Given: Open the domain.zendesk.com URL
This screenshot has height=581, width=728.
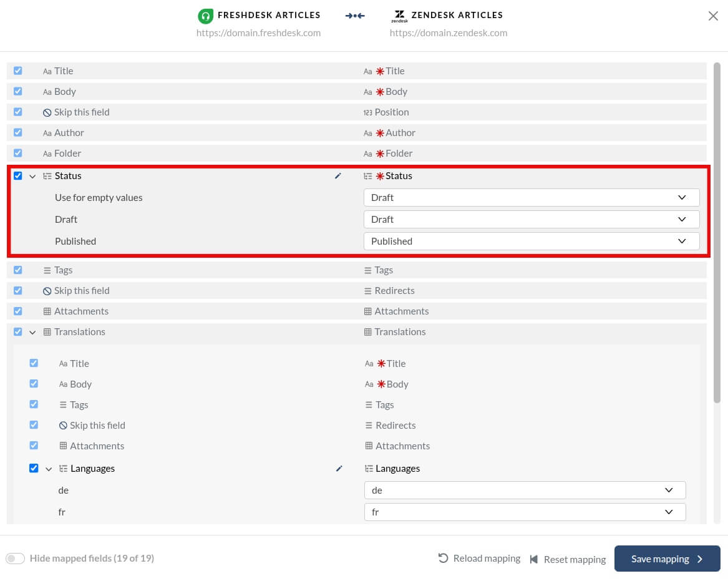Looking at the screenshot, I should coord(449,33).
